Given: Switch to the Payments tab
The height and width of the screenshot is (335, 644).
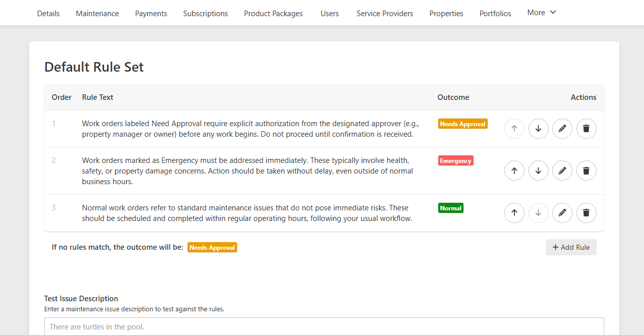Looking at the screenshot, I should [x=151, y=14].
